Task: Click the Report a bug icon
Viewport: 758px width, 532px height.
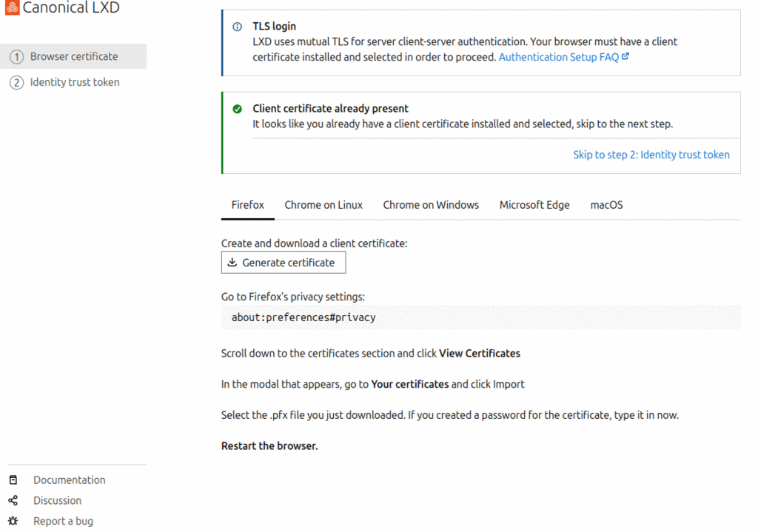Action: click(13, 521)
